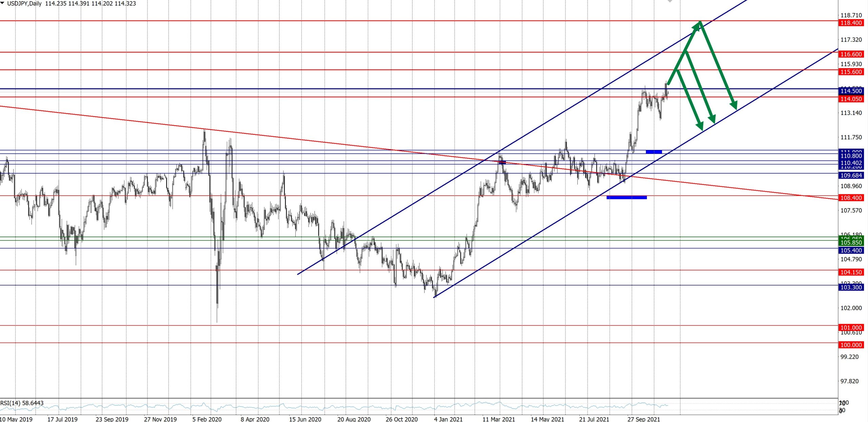Select the red 116.600 price level tag

pyautogui.click(x=851, y=54)
